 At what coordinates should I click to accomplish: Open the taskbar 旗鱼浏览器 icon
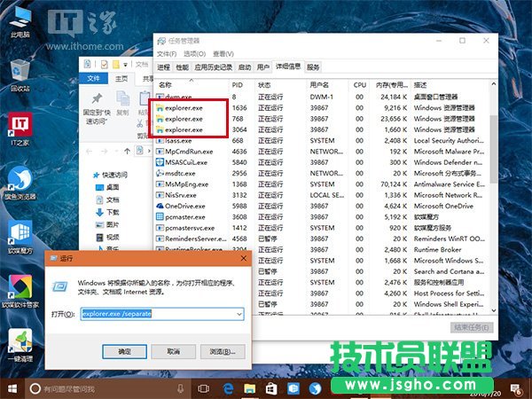click(315, 388)
